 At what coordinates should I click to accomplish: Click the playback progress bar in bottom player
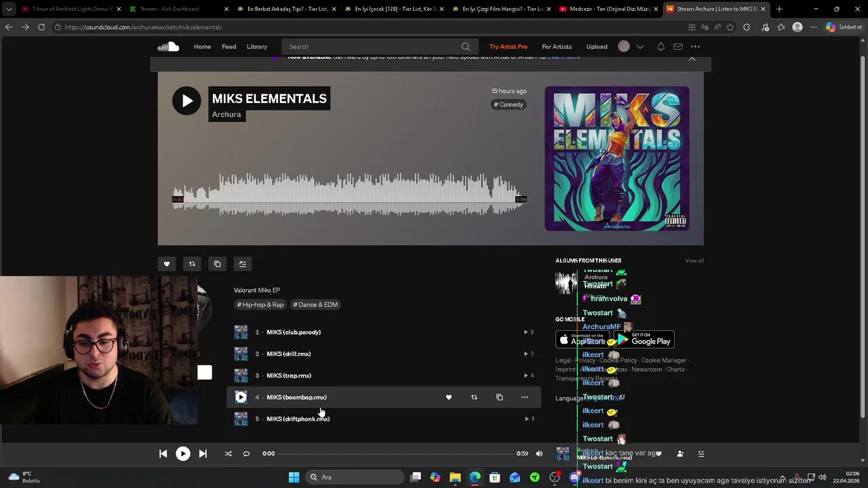(395, 453)
